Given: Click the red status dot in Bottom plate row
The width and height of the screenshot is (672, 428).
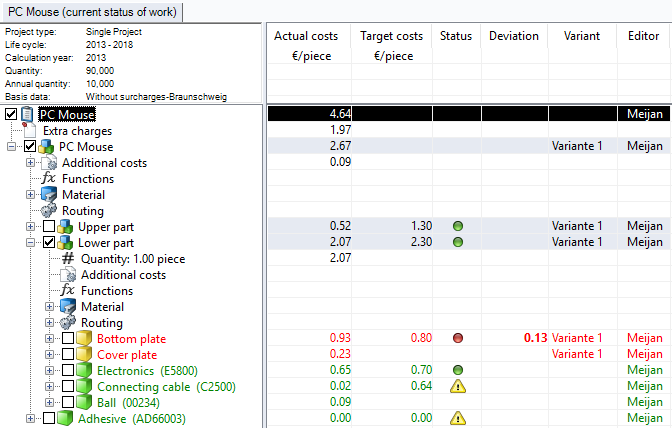Looking at the screenshot, I should pyautogui.click(x=456, y=339).
